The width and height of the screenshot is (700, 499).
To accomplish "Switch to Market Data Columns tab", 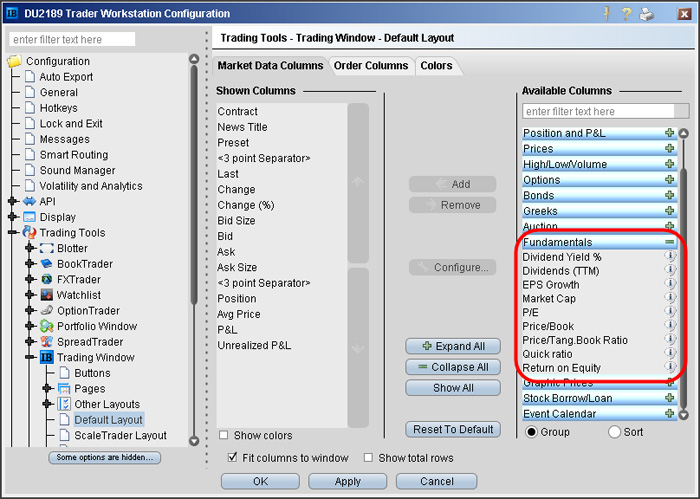I will tap(270, 66).
